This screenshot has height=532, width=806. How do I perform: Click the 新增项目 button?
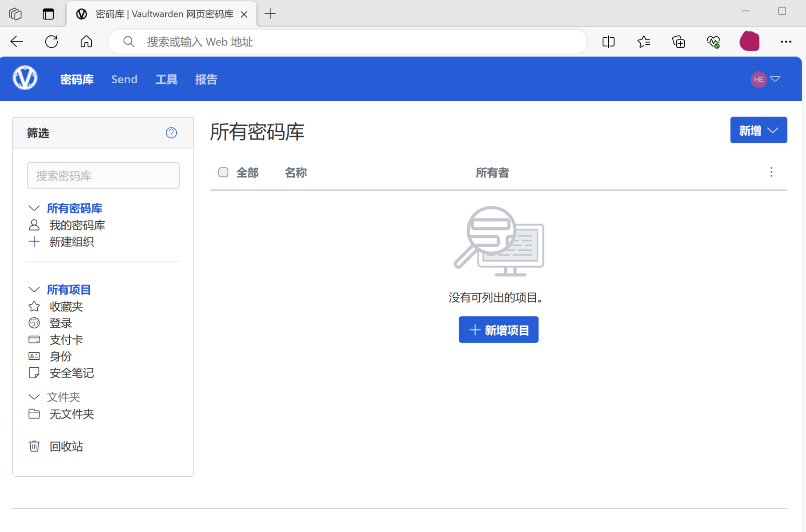pyautogui.click(x=498, y=330)
